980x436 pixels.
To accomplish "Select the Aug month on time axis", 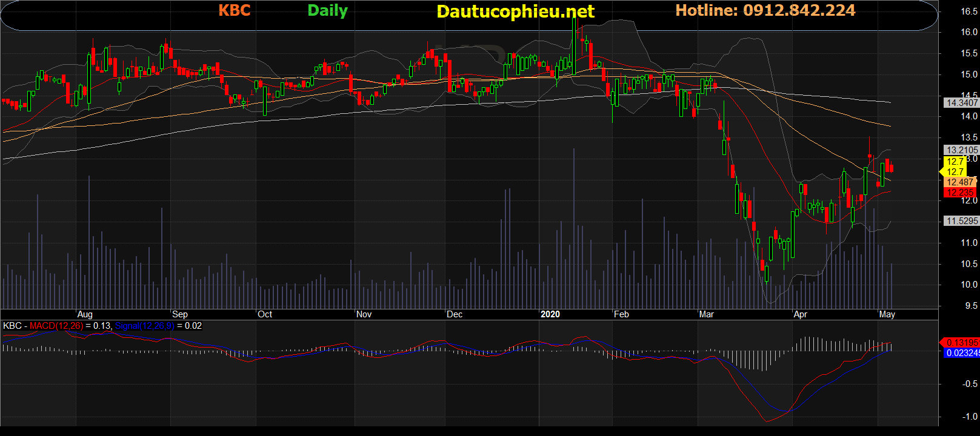I will tap(85, 314).
